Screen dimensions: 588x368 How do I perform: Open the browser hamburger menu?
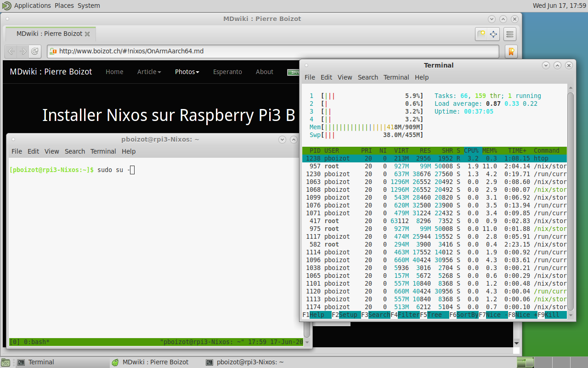tap(509, 34)
